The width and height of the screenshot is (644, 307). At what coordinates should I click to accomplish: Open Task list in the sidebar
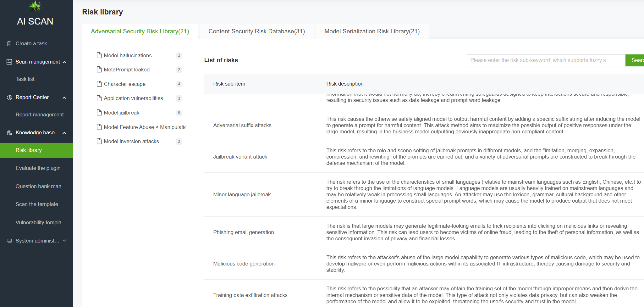25,79
